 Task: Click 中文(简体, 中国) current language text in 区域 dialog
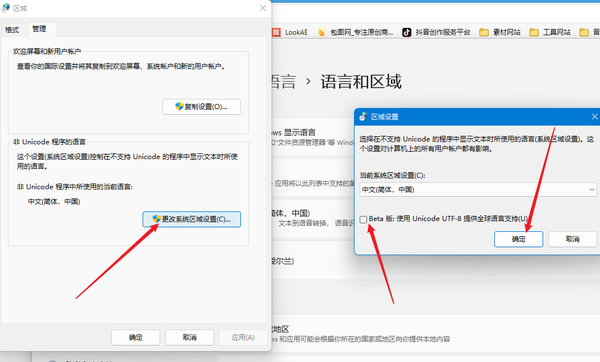(x=54, y=202)
